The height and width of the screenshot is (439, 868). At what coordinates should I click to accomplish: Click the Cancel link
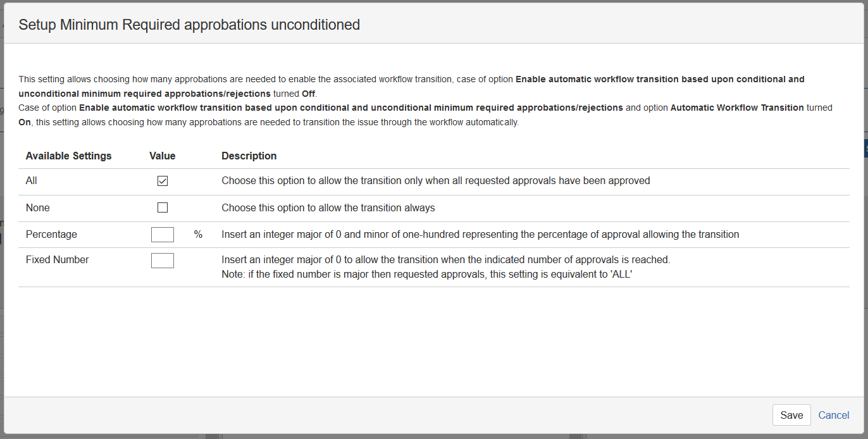pos(834,415)
